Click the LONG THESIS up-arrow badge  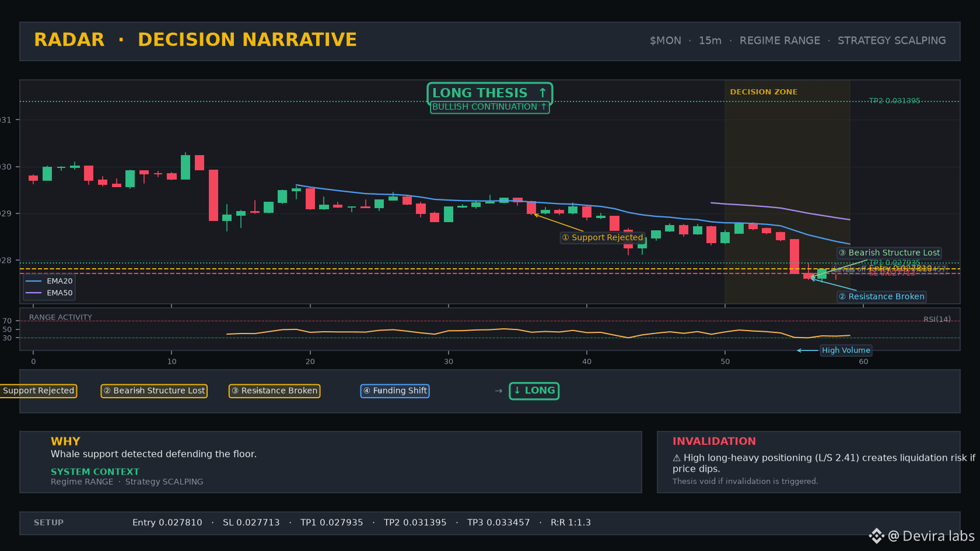coord(489,93)
